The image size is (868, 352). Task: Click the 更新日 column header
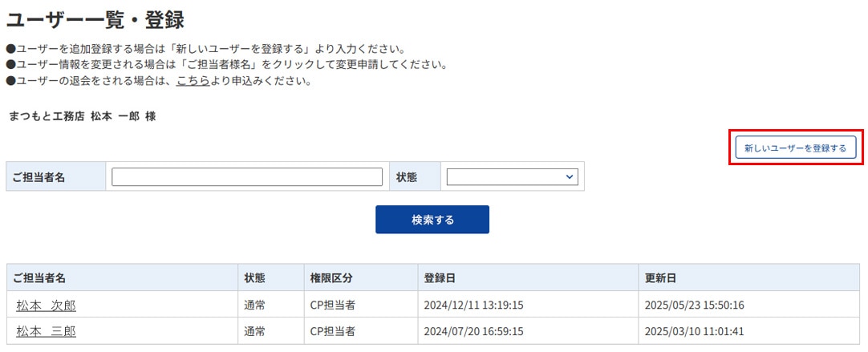[660, 278]
